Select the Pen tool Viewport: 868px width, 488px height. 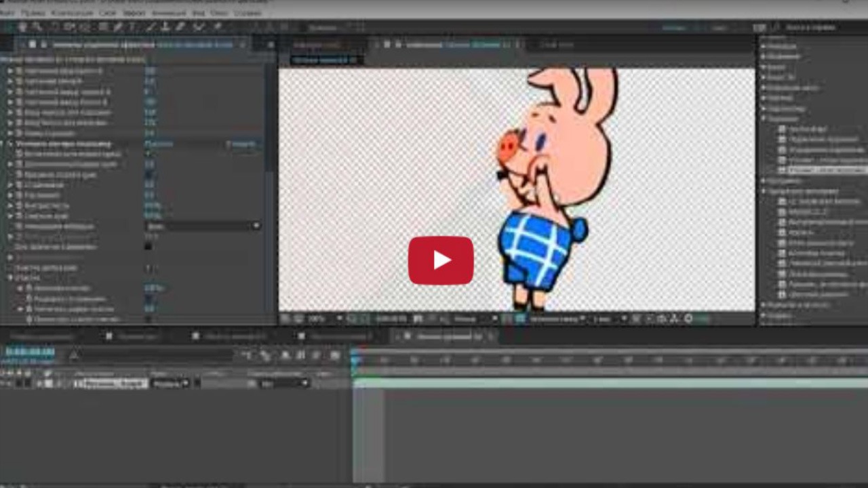click(x=117, y=27)
